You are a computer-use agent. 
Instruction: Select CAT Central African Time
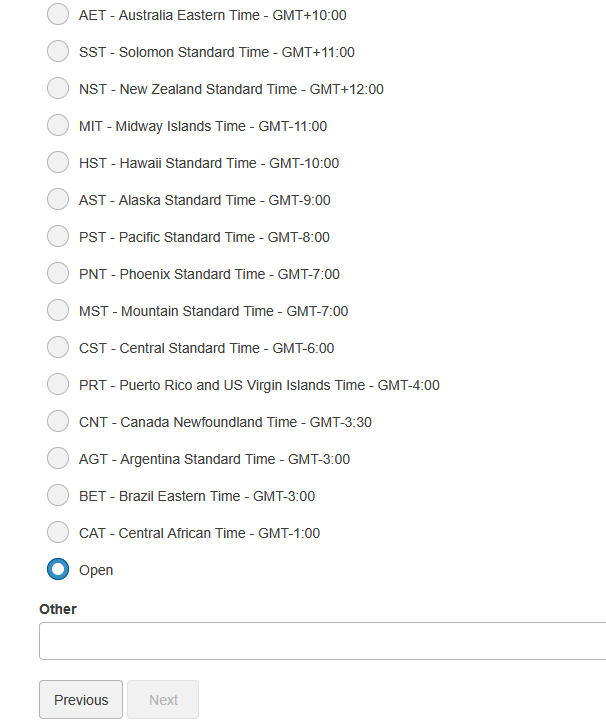(58, 533)
